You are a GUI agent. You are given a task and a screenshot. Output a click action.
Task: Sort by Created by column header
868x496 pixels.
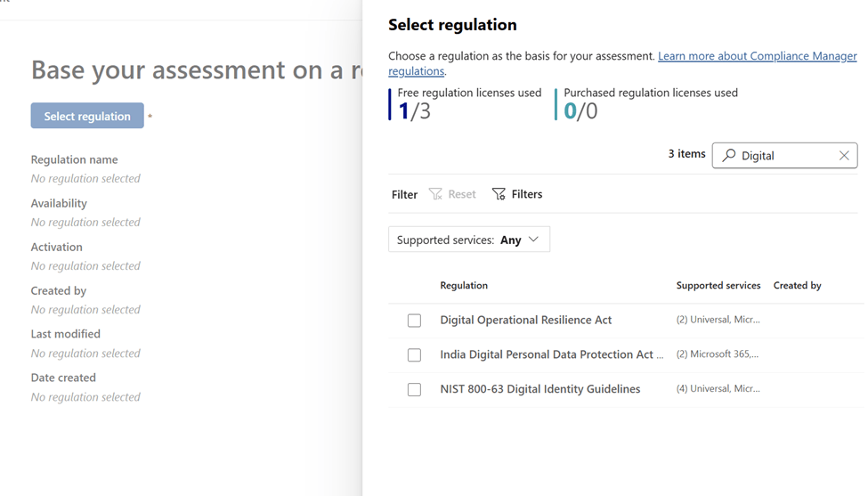click(x=797, y=286)
